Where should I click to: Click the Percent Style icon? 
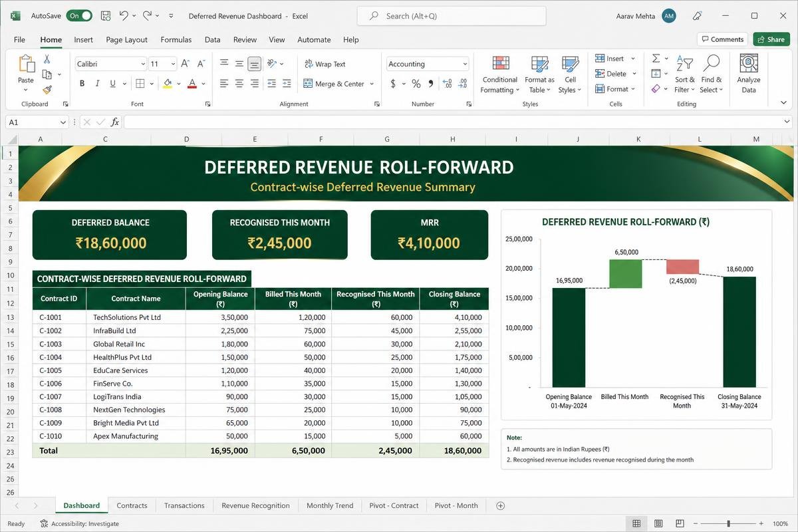[x=416, y=84]
